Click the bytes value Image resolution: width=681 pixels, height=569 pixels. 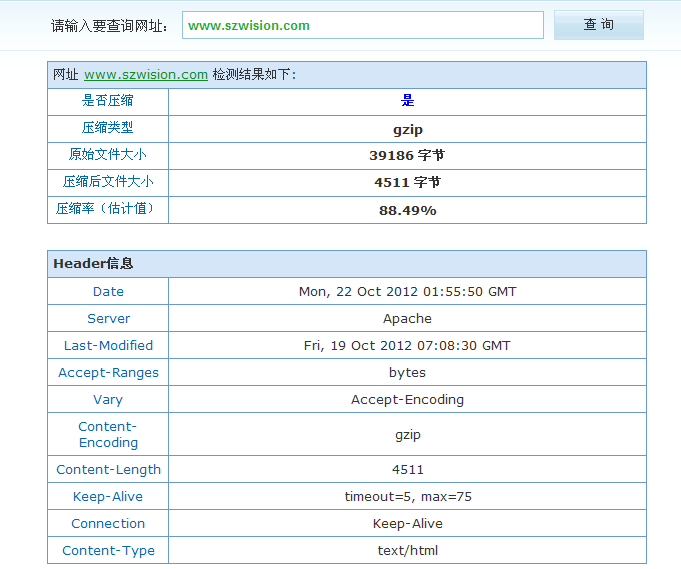click(407, 373)
